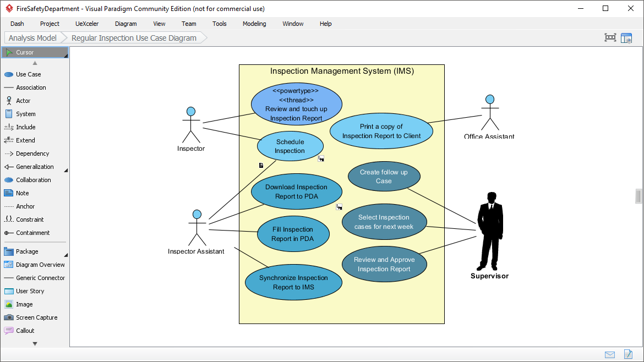Click the envelope icon in the status bar

(x=610, y=355)
